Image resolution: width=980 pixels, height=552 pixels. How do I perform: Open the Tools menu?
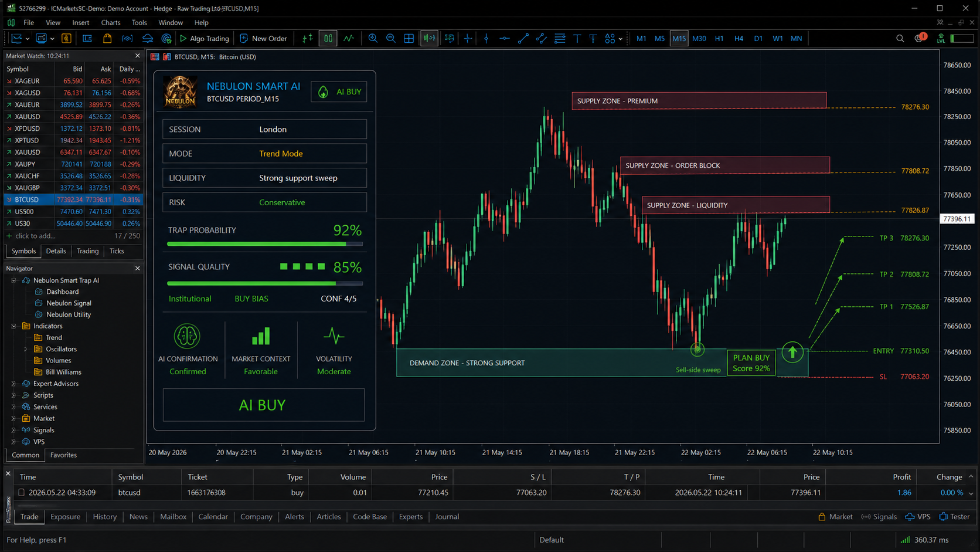[x=139, y=22]
